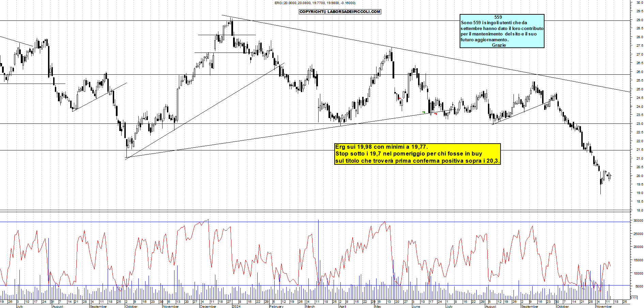This screenshot has height=308, width=644.
Task: Click the 26.0 price axis label
Action: coord(640,72)
